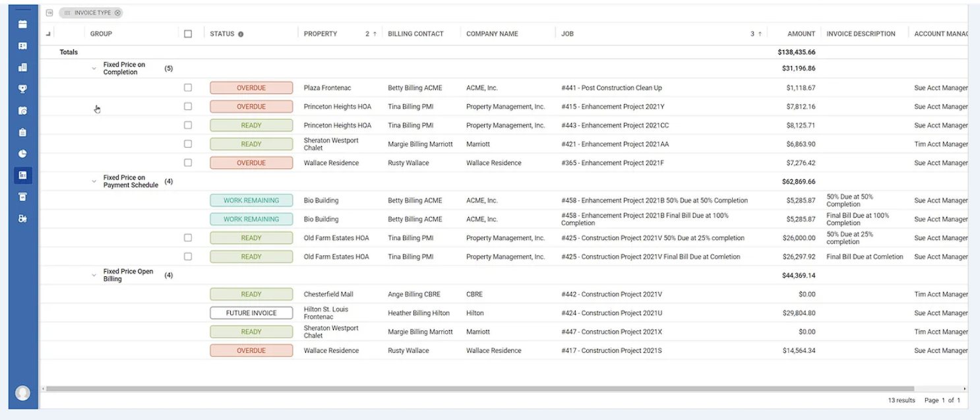This screenshot has height=420, width=980.
Task: Collapse the Fixed Price on Completion group
Action: [94, 69]
